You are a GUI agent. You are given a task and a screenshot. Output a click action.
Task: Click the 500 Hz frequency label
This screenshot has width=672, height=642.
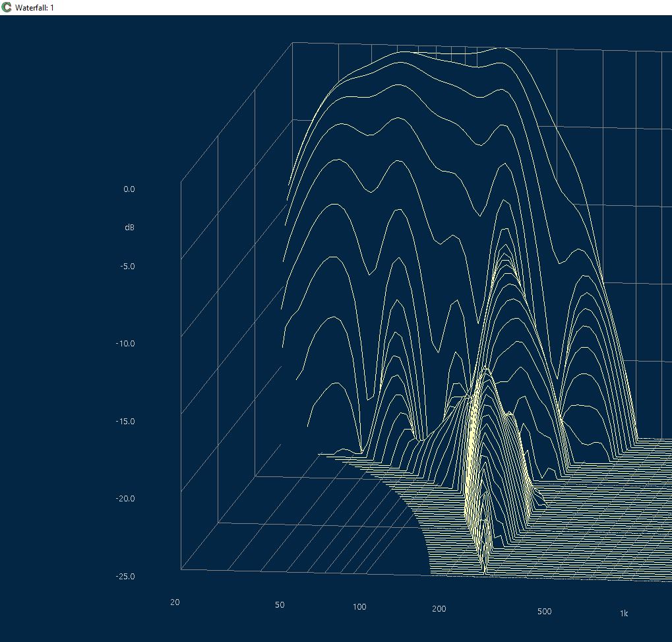[x=544, y=611]
